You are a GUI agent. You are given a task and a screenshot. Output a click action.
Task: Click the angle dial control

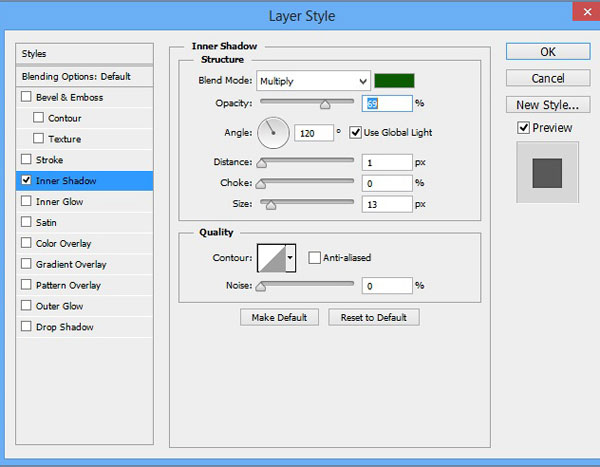[x=272, y=131]
